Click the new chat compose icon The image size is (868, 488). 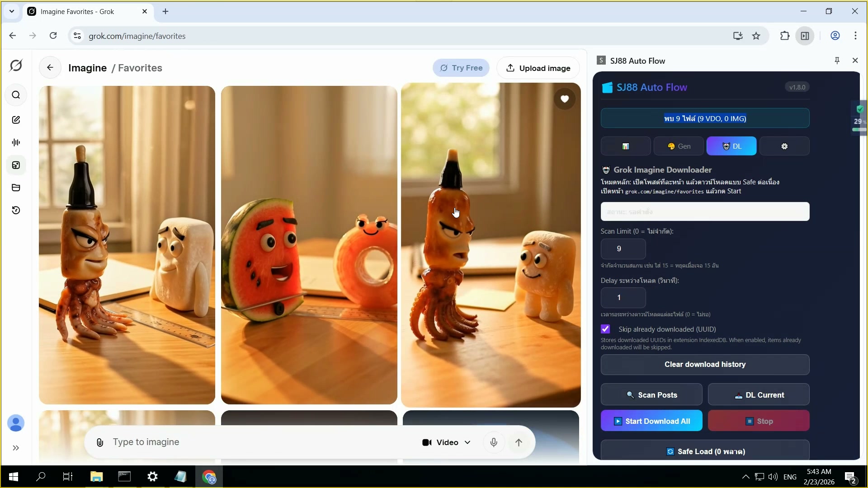pyautogui.click(x=16, y=120)
